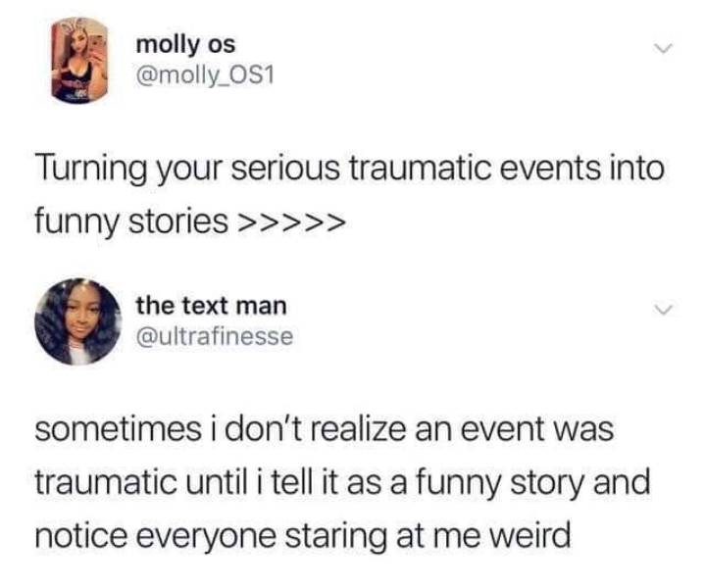This screenshot has height=588, width=705.
Task: Select the word 'sometimes' starting the reply
Action: coord(119,429)
